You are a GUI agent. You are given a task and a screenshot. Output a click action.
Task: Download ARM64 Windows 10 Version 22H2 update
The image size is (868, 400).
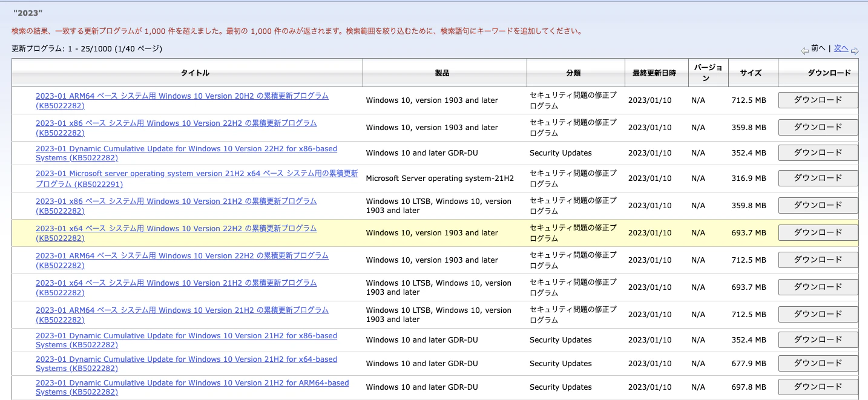818,260
